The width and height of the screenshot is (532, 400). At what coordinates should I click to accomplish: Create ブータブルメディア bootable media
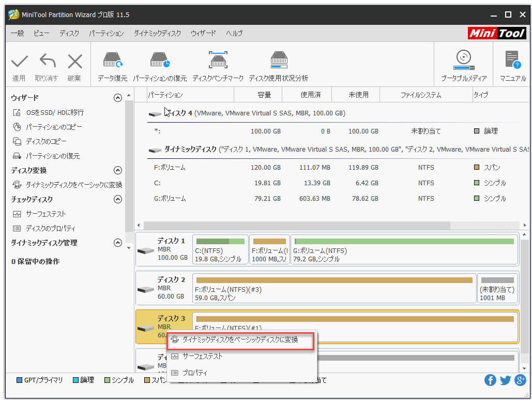pos(463,62)
